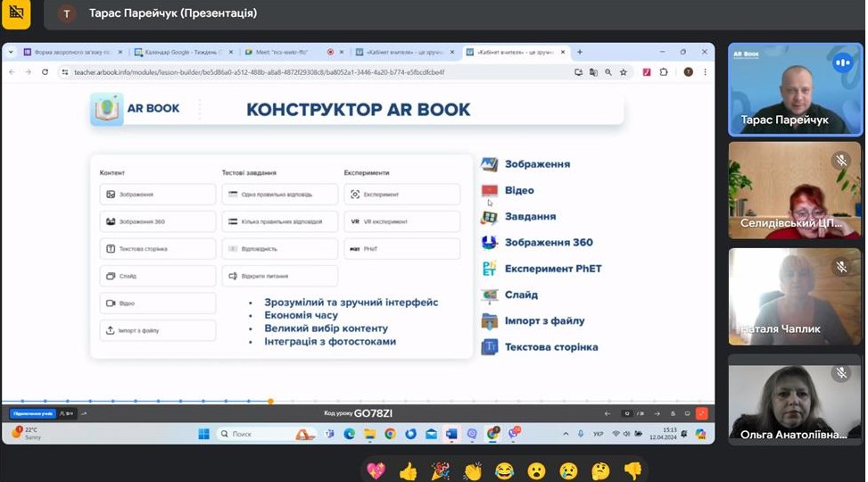The image size is (868, 482).
Task: Click the Слайд icon in right list
Action: pyautogui.click(x=490, y=295)
